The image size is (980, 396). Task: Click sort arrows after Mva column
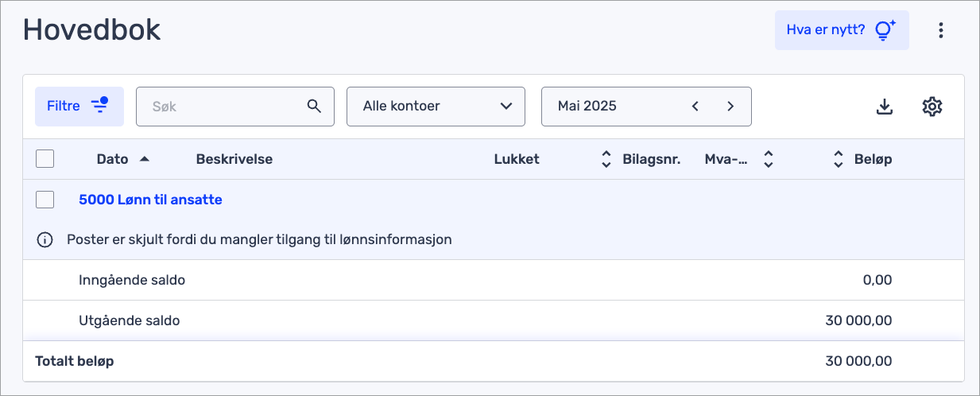point(768,159)
